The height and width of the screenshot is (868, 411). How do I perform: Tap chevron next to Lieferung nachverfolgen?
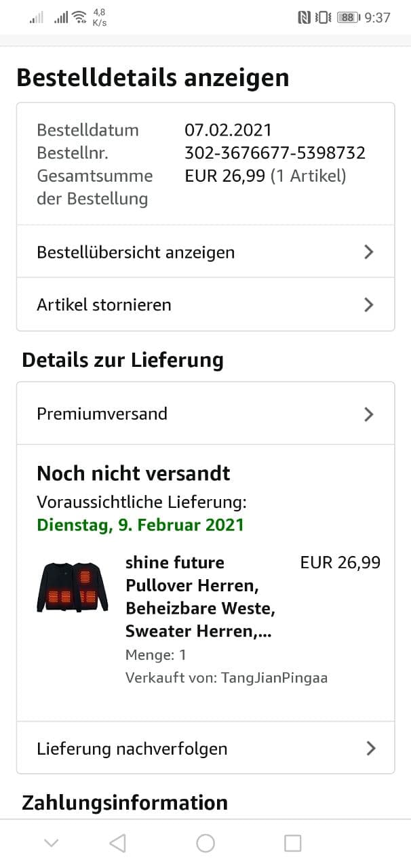coord(370,748)
